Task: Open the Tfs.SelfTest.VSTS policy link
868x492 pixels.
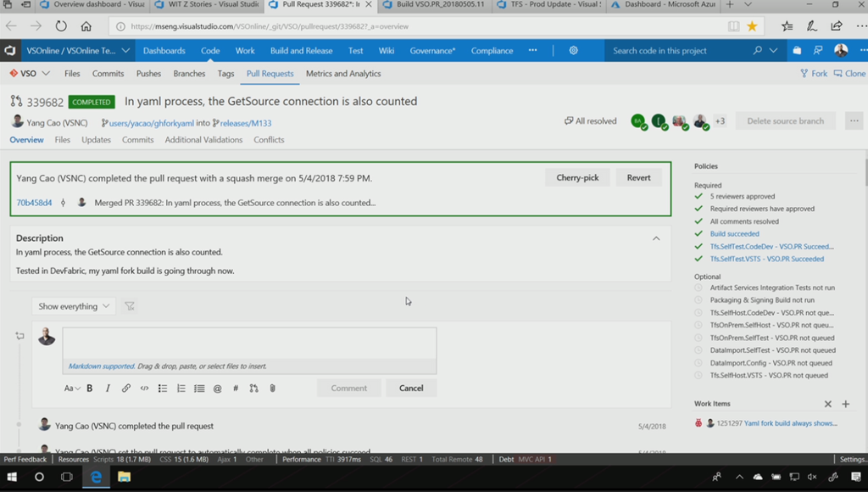Action: 766,259
